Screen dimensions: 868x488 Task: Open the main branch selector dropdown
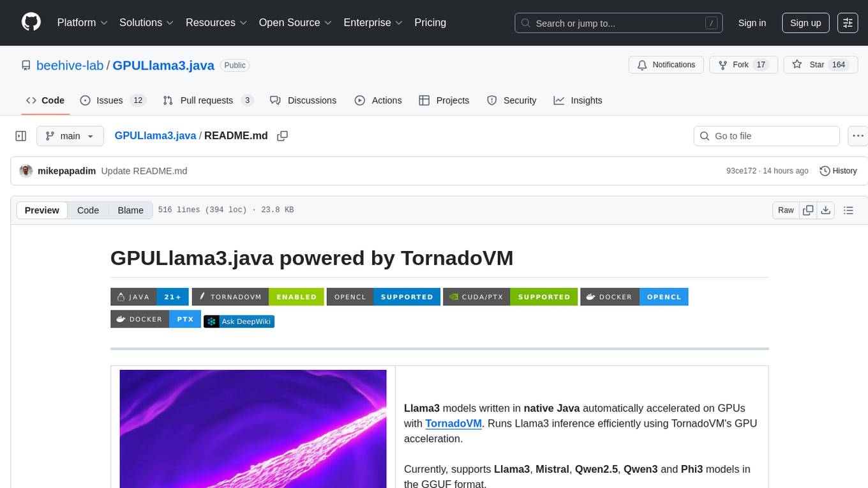(70, 136)
